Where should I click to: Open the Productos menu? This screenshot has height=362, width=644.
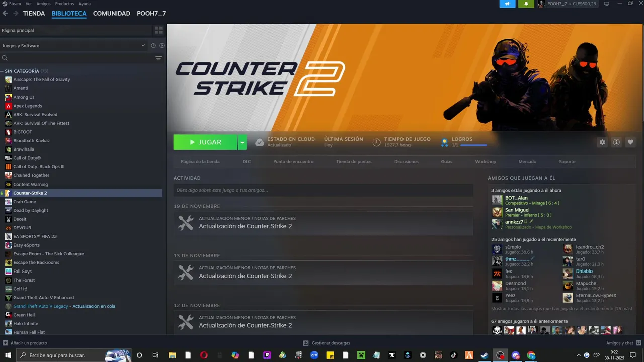pyautogui.click(x=64, y=4)
